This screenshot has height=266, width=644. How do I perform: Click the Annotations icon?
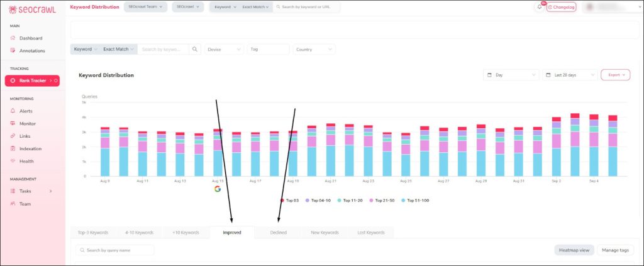pyautogui.click(x=13, y=51)
